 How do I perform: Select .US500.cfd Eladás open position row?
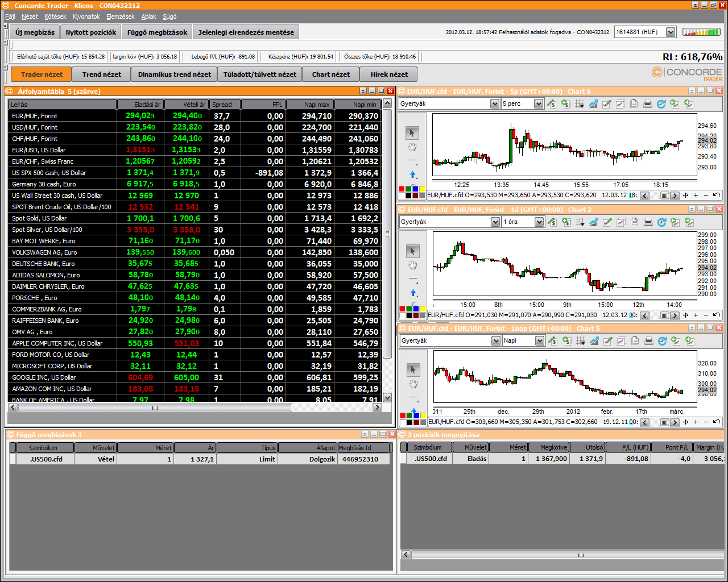click(562, 459)
